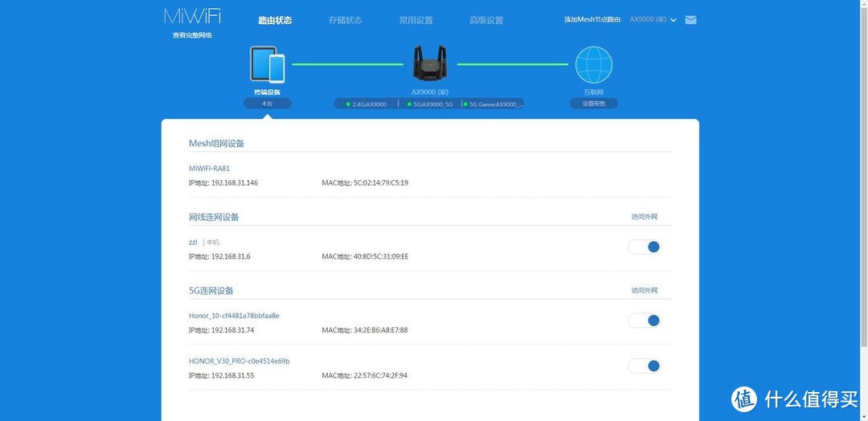Screen dimensions: 868x421
Task: Open 常用设置 tab
Action: pyautogui.click(x=416, y=20)
